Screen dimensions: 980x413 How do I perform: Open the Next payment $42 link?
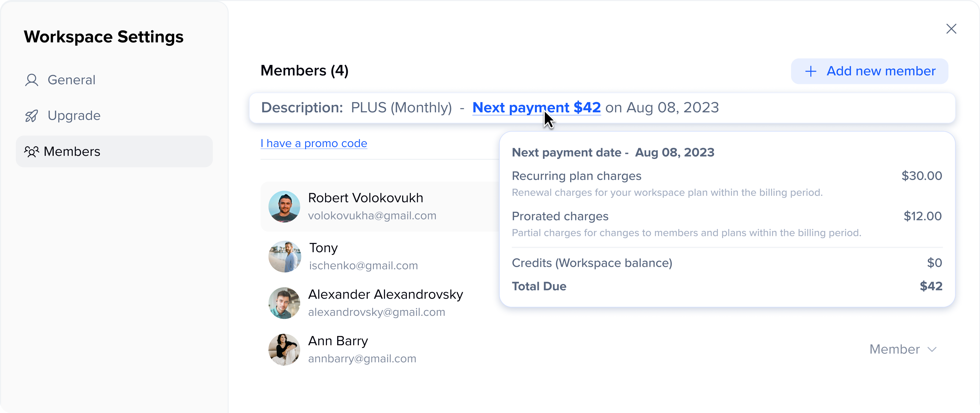(x=537, y=108)
